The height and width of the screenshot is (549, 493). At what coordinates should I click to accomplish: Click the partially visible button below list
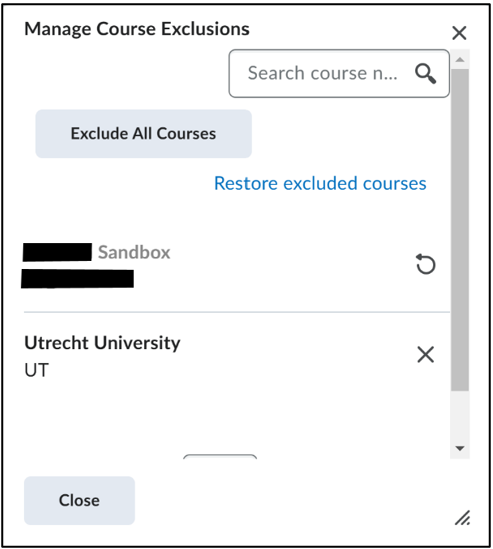[220, 456]
